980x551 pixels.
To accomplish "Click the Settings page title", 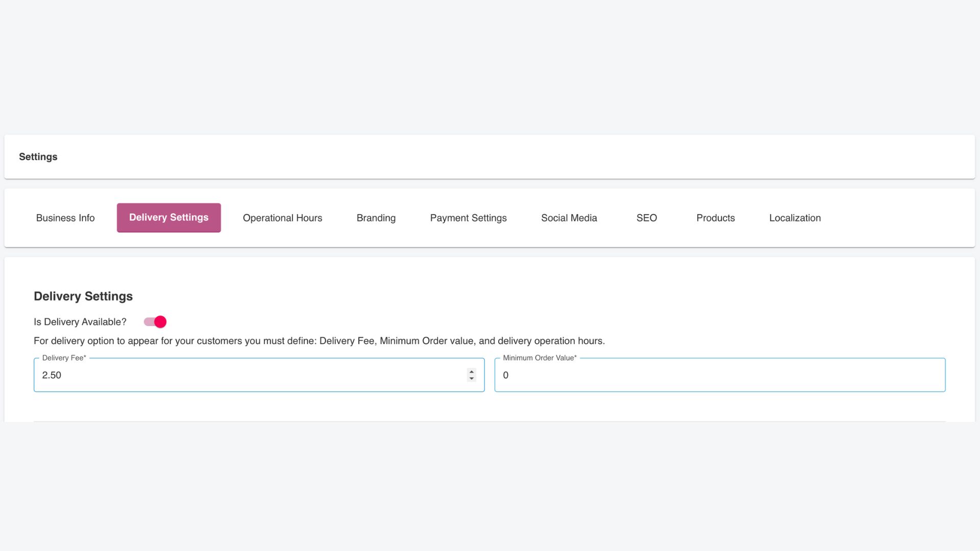I will [x=38, y=157].
